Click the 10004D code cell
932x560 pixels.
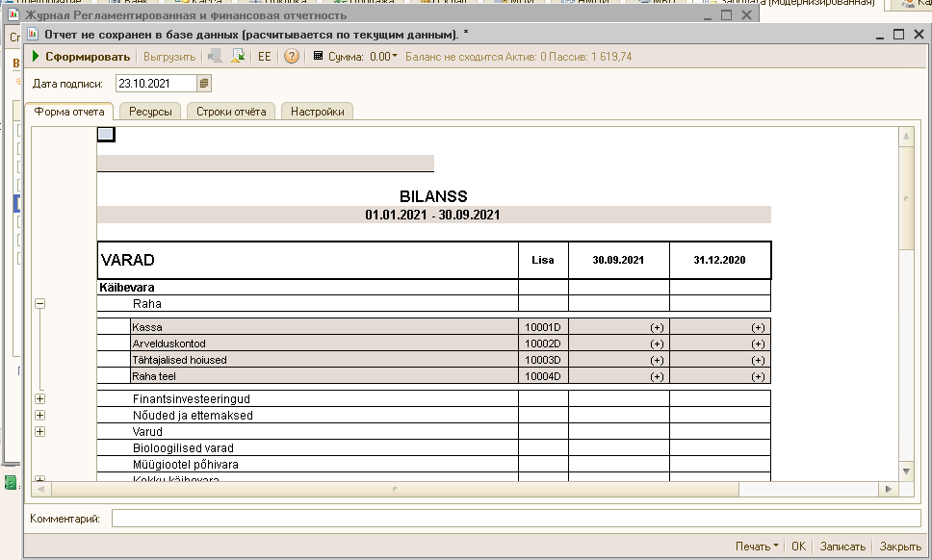(543, 376)
